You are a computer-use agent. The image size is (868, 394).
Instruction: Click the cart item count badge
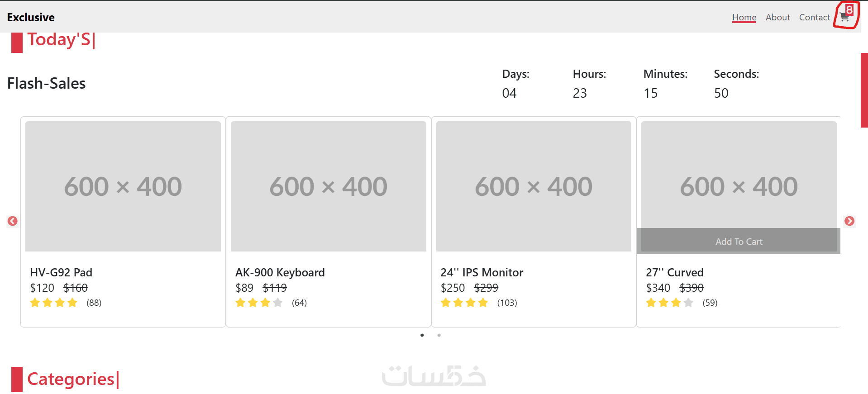pyautogui.click(x=849, y=9)
